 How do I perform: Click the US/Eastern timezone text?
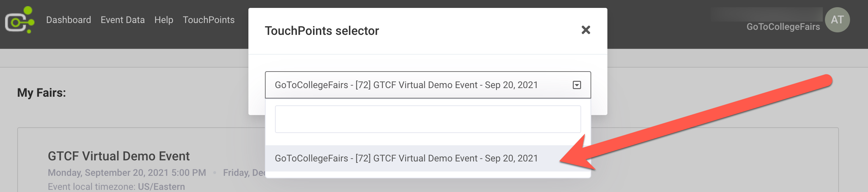(161, 187)
